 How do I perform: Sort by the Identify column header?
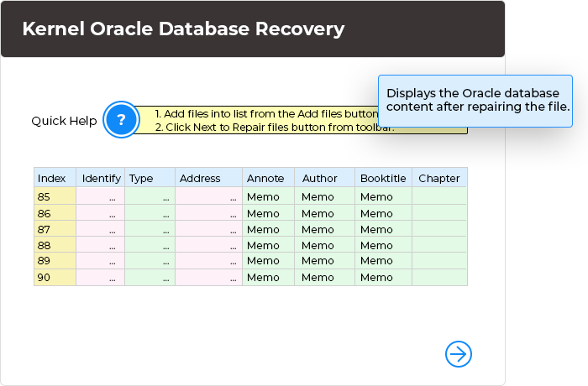point(101,178)
